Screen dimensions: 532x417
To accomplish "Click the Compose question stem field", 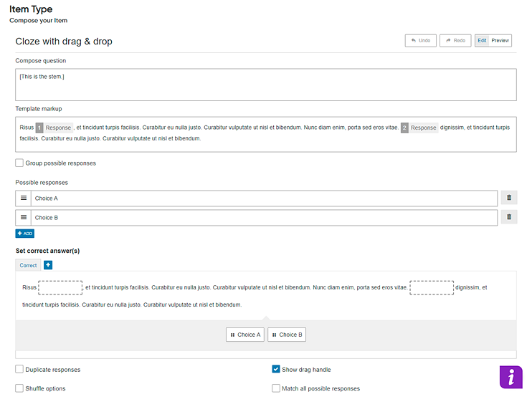I will [x=266, y=85].
